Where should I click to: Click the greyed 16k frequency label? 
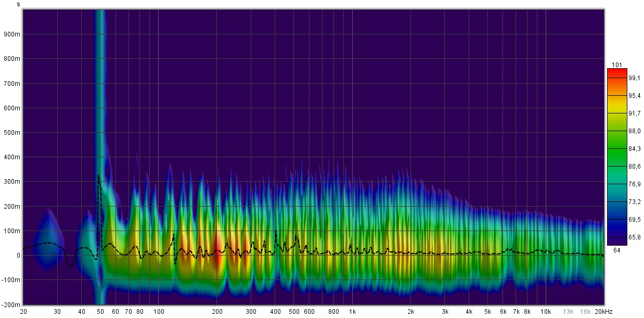coord(586,312)
